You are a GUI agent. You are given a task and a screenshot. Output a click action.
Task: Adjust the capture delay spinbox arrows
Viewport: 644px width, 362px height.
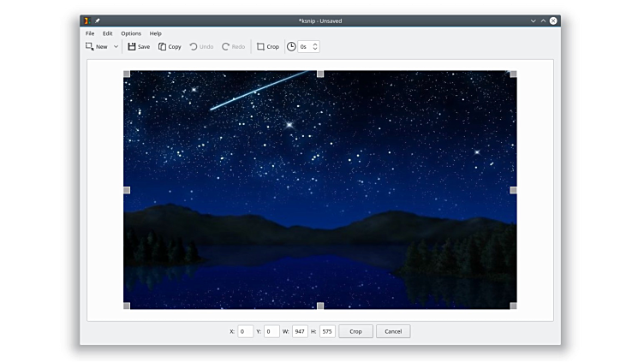(315, 46)
